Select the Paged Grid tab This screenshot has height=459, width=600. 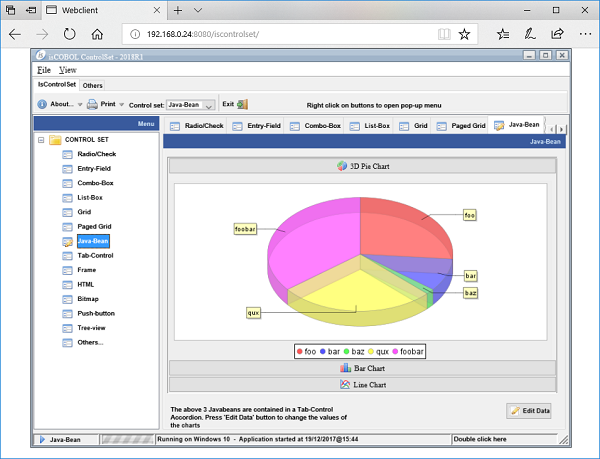(x=461, y=126)
